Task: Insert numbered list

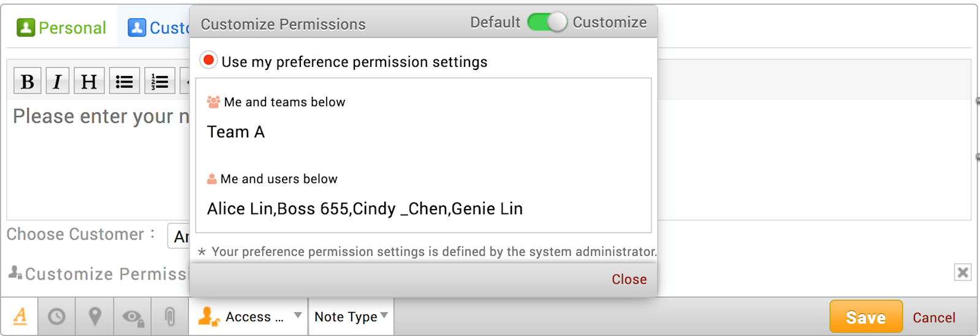Action: point(160,81)
